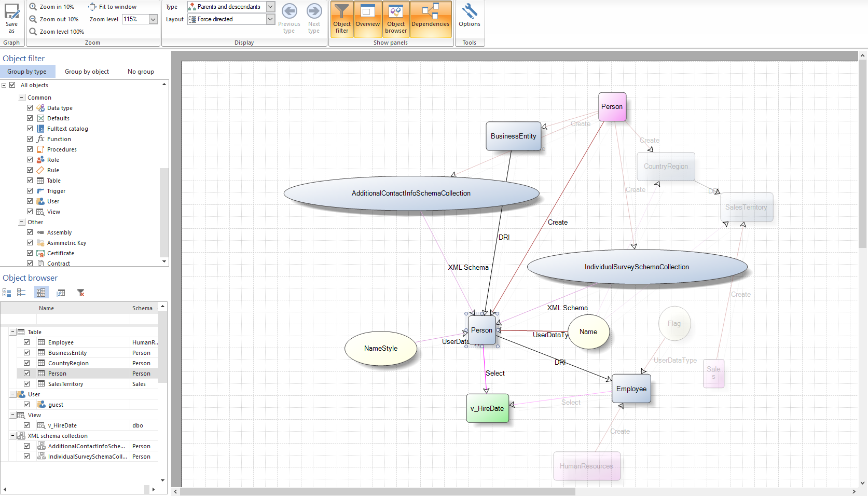Toggle the Object browser panel
The height and width of the screenshot is (497, 868).
coord(396,19)
